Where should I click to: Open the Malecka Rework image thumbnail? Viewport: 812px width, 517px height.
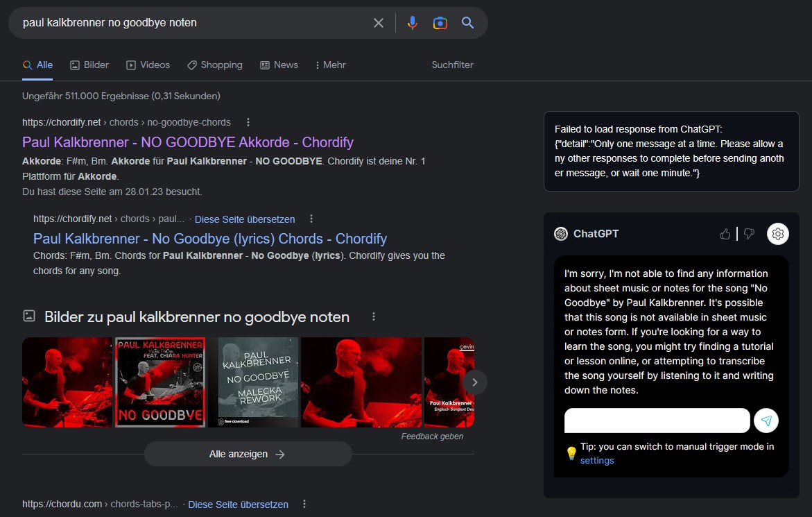point(253,382)
